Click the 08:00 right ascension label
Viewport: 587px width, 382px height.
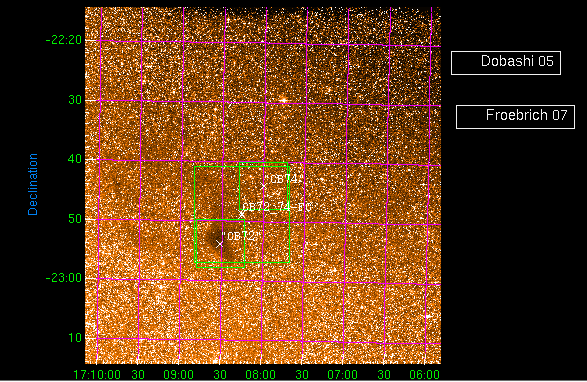coord(261,375)
